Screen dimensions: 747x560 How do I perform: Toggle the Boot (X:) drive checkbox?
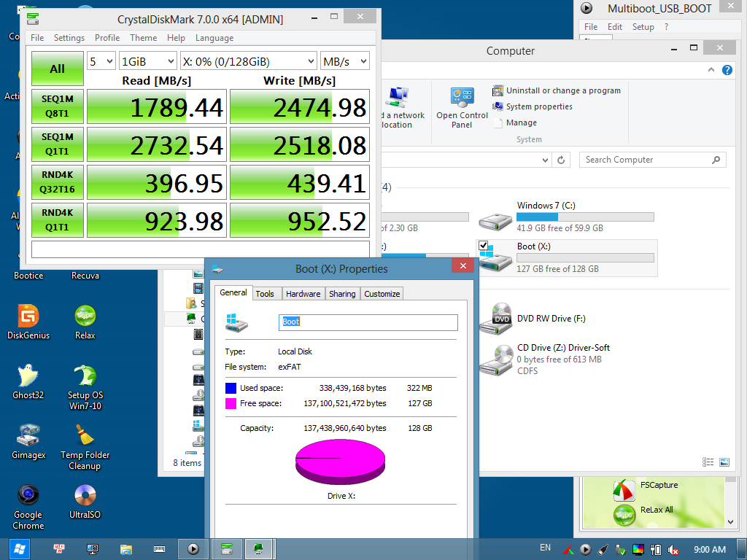(484, 245)
